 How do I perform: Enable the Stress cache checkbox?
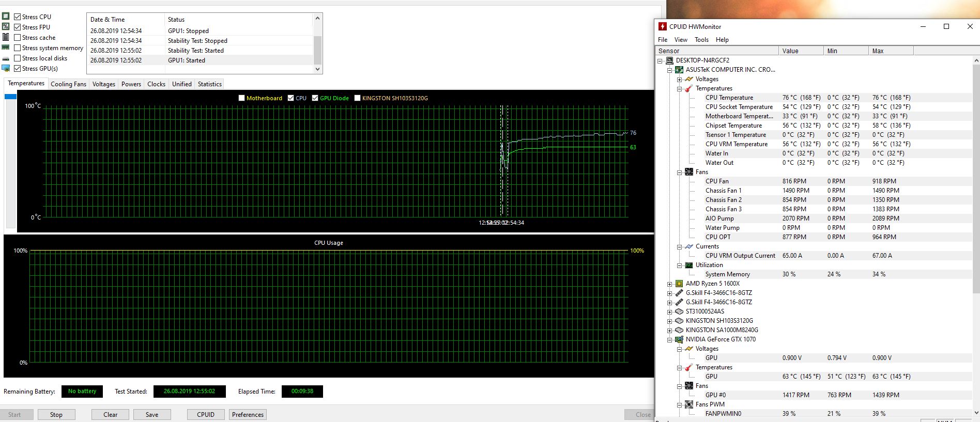coord(18,38)
